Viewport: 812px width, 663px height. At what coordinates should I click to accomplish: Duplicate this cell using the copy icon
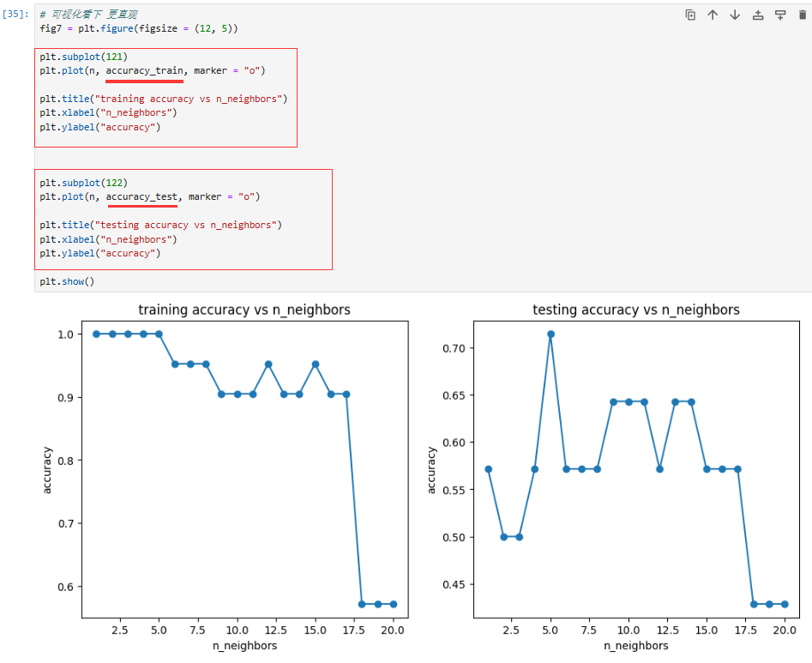pyautogui.click(x=690, y=15)
